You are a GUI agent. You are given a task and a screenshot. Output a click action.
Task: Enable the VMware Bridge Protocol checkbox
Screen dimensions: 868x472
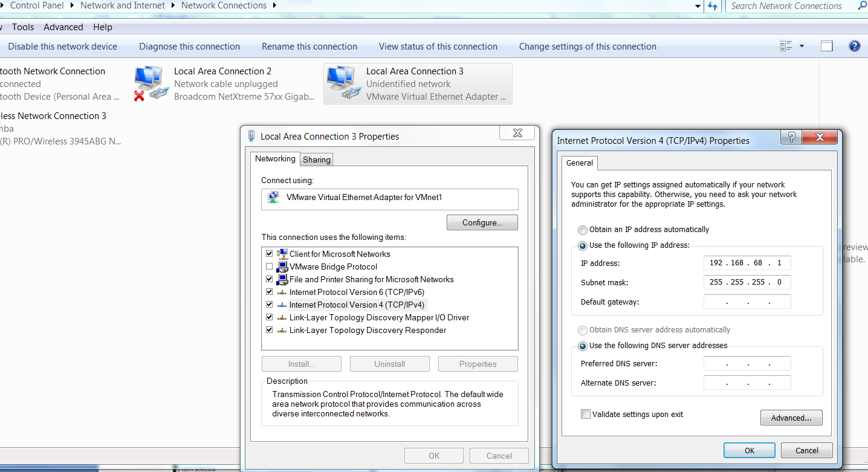(269, 267)
